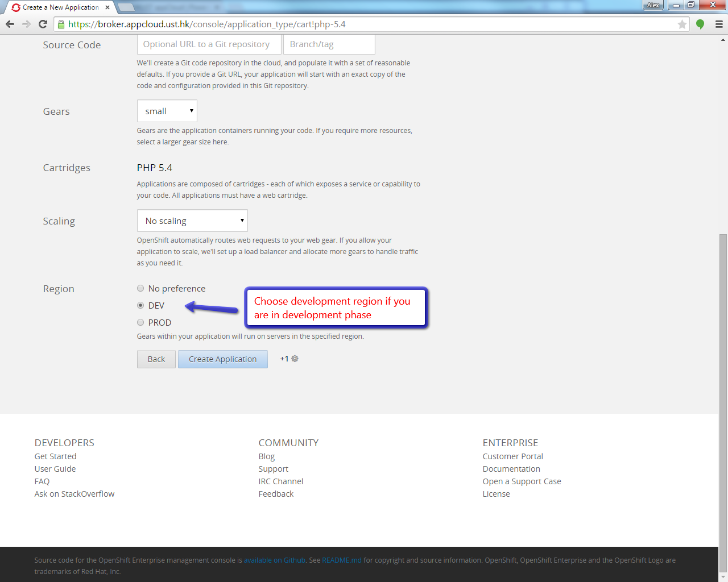Click the gear icon next to +1

point(295,359)
